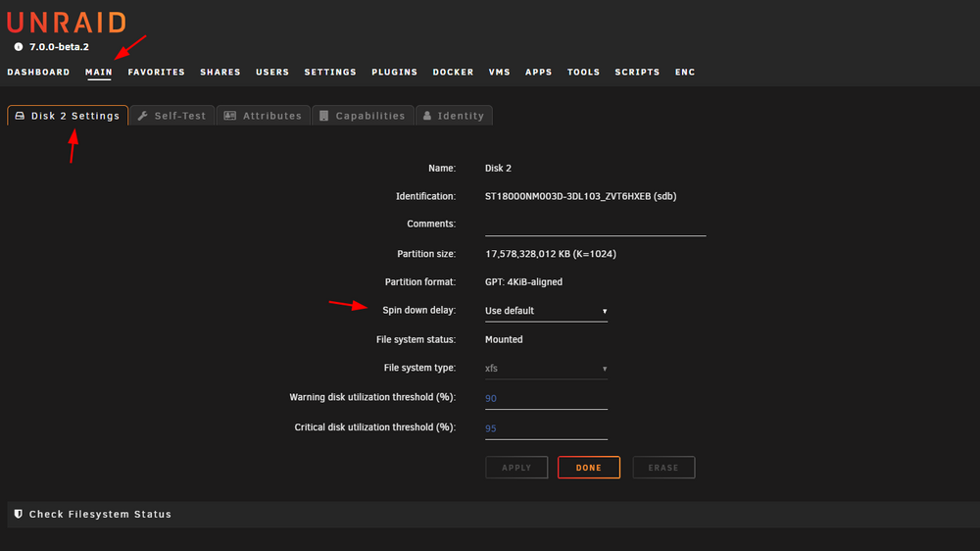Viewport: 980px width, 551px height.
Task: Click the identification ST18000NM003D-3DL103_ZVT6HXEB (sdb)
Action: tap(580, 196)
